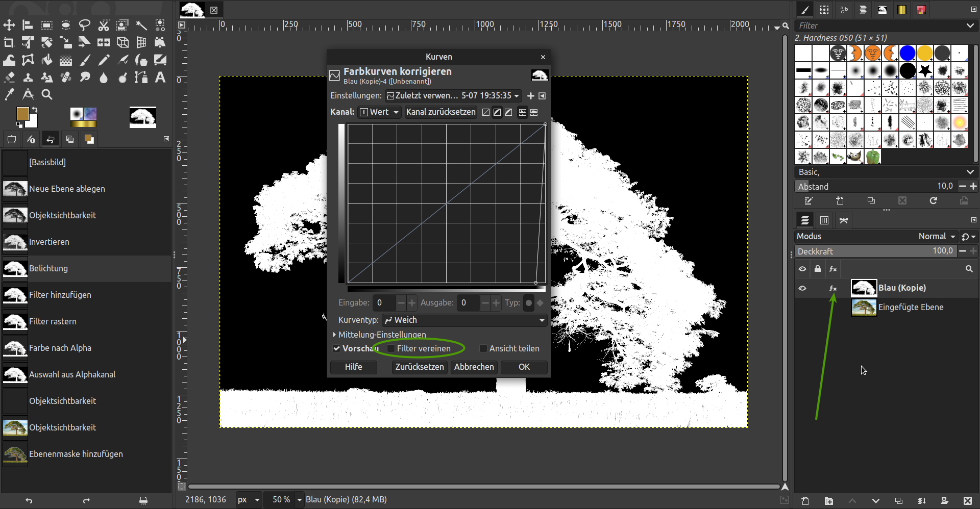Switch to the Device Status tab

point(31,139)
